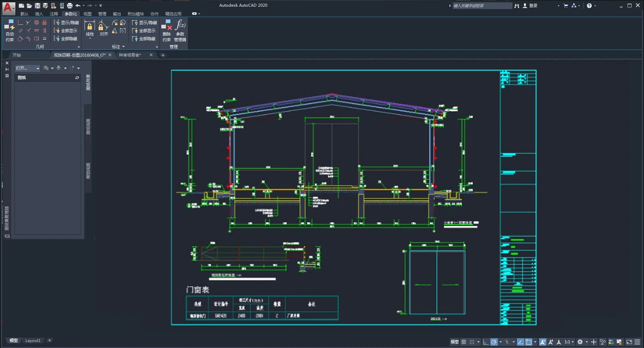
Task: Click the 自动约束 auto constrain tool
Action: click(10, 30)
